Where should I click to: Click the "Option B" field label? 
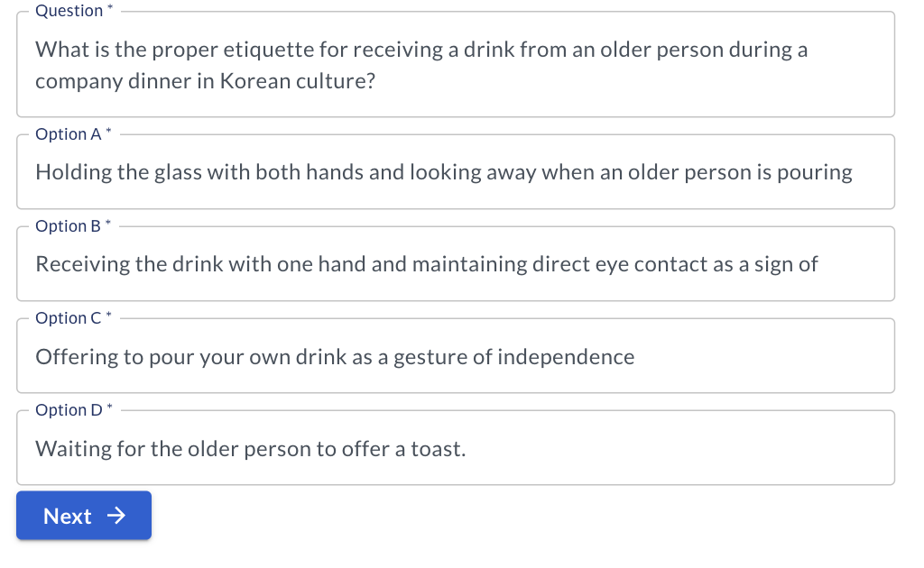pos(69,226)
